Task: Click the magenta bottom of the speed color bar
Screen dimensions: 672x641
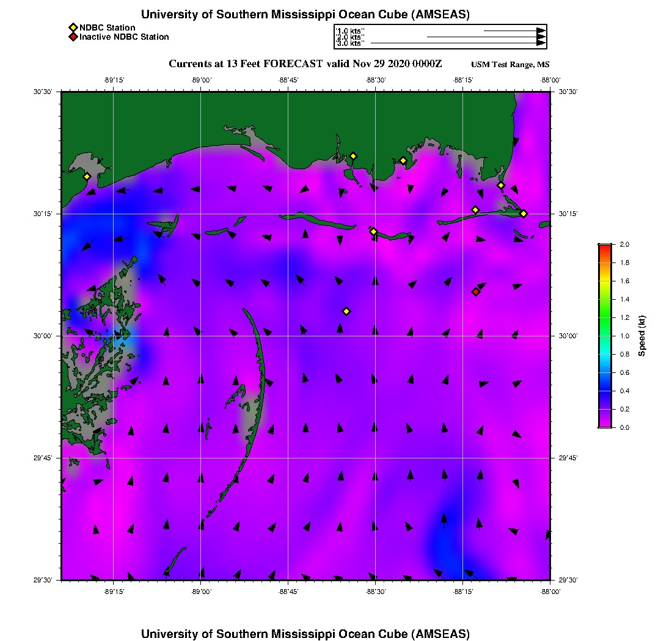Action: 604,425
